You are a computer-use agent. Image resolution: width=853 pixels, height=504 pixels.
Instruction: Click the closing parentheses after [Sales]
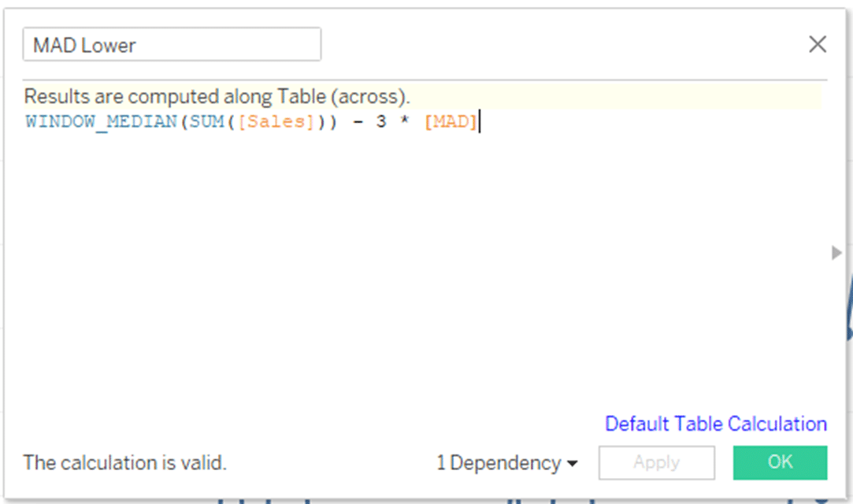coord(326,121)
